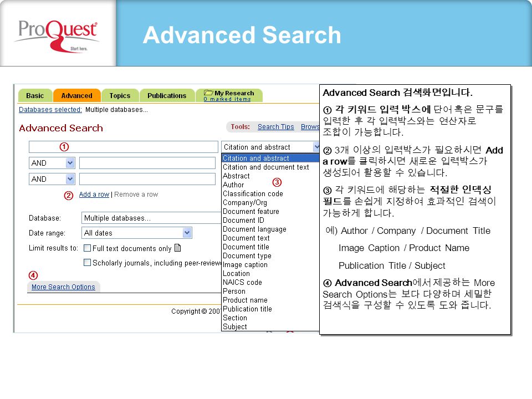Image resolution: width=532 pixels, height=399 pixels.
Task: Pick NAICS code option
Action: 270,282
